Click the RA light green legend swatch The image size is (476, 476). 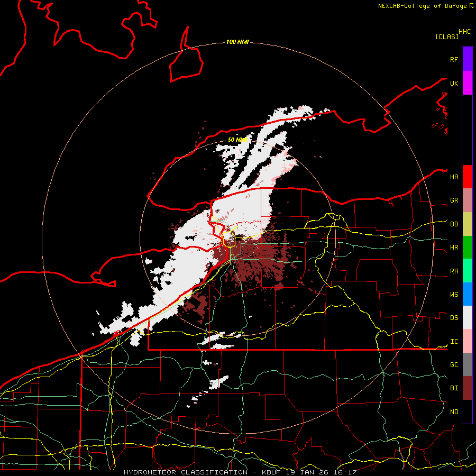click(x=467, y=271)
